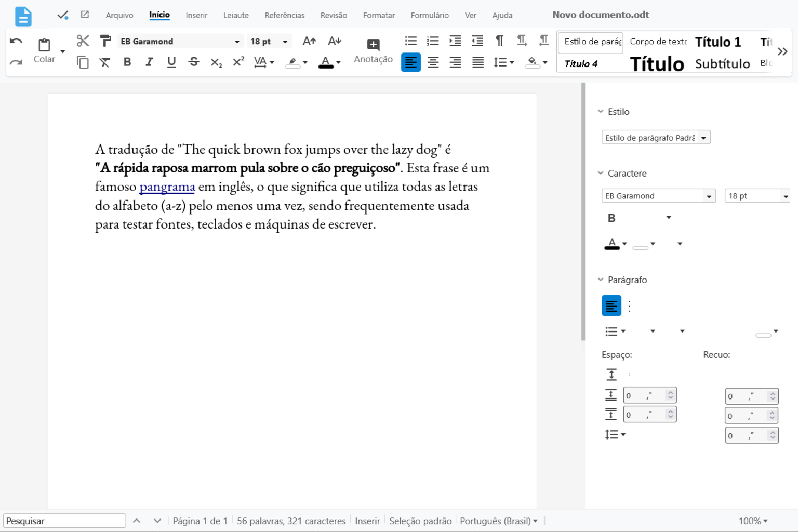This screenshot has height=532, width=798.
Task: Click the Undo arrow
Action: point(16,41)
